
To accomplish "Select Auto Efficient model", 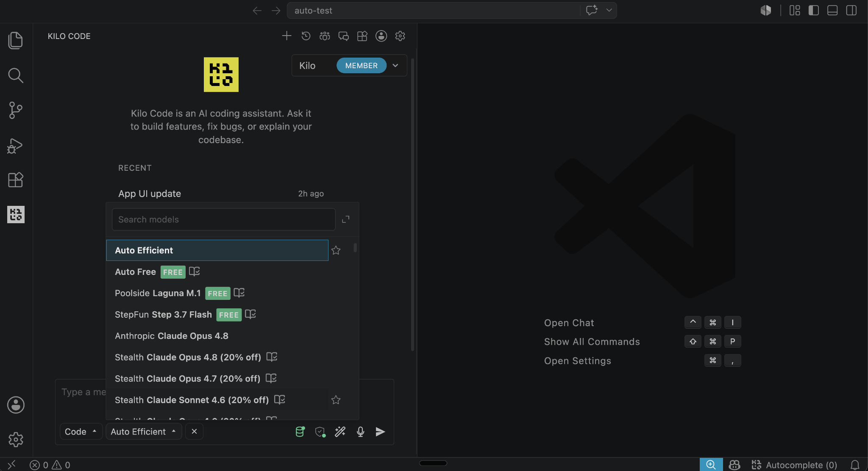I will click(x=217, y=250).
